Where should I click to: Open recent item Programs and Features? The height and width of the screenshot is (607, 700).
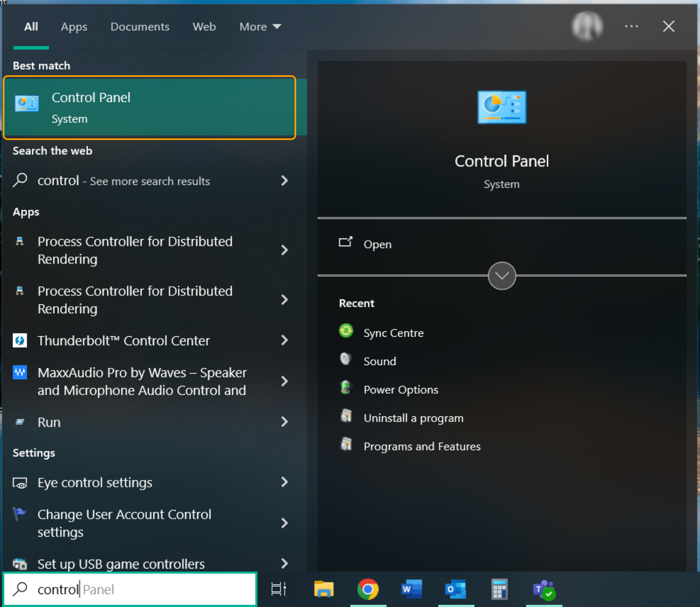422,446
